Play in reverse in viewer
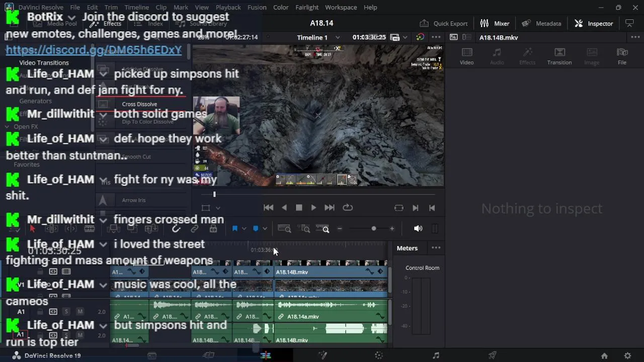This screenshot has height=362, width=644. [x=284, y=208]
